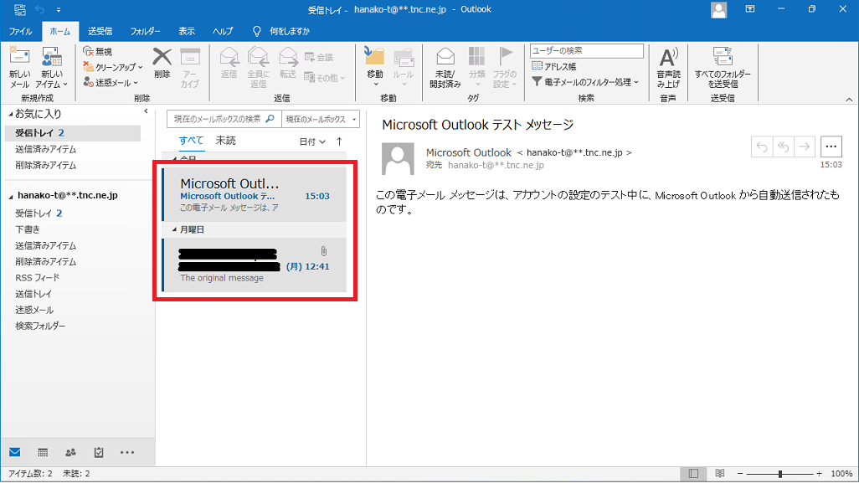This screenshot has height=504, width=859.
Task: Open the 現在のメールボックス search scope dropdown
Action: (x=321, y=119)
